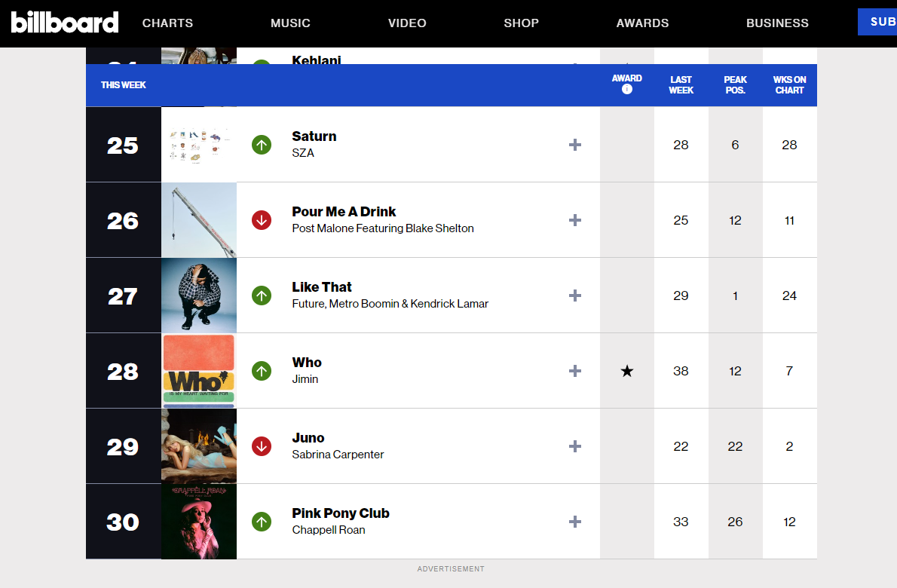Click LAST WEEK column header
The width and height of the screenshot is (897, 588).
point(681,84)
